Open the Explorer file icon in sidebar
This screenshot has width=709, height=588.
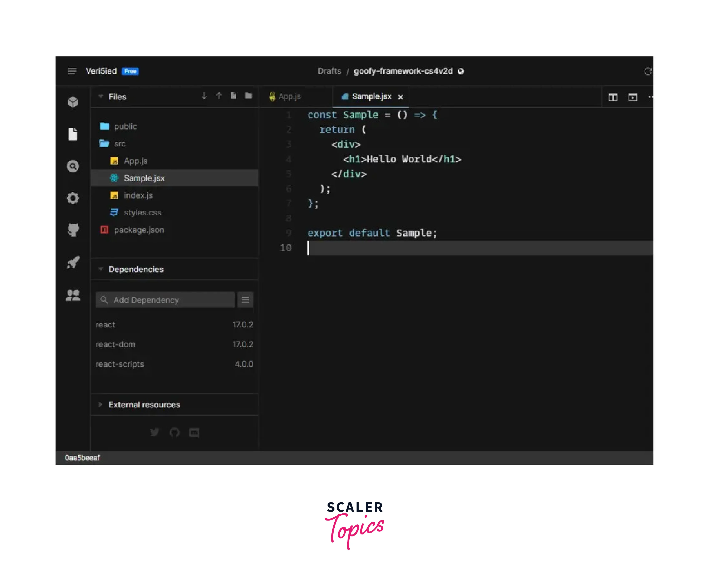(x=73, y=134)
